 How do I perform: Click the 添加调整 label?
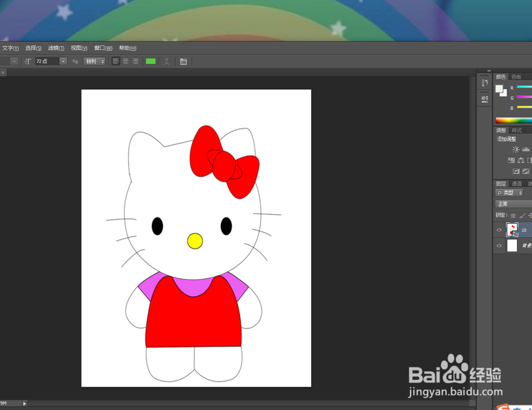pos(506,139)
